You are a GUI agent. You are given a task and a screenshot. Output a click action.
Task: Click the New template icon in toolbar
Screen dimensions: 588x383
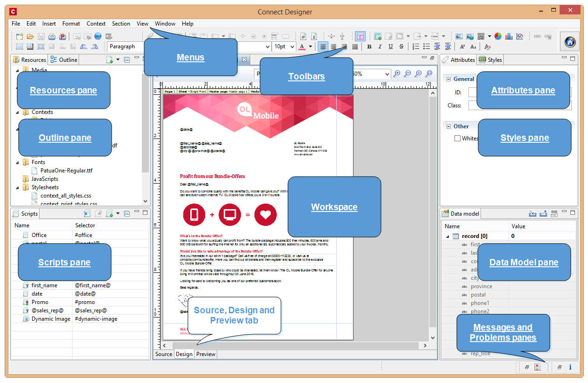pos(20,36)
